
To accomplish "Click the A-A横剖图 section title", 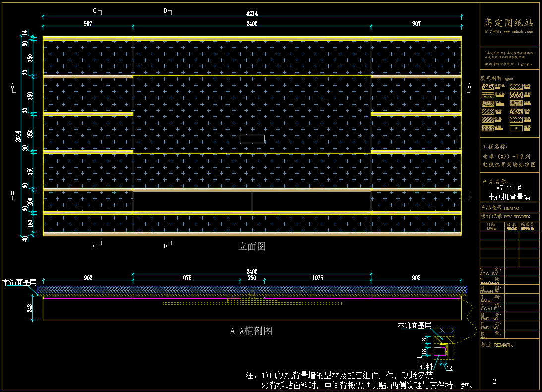I will pos(251,331).
